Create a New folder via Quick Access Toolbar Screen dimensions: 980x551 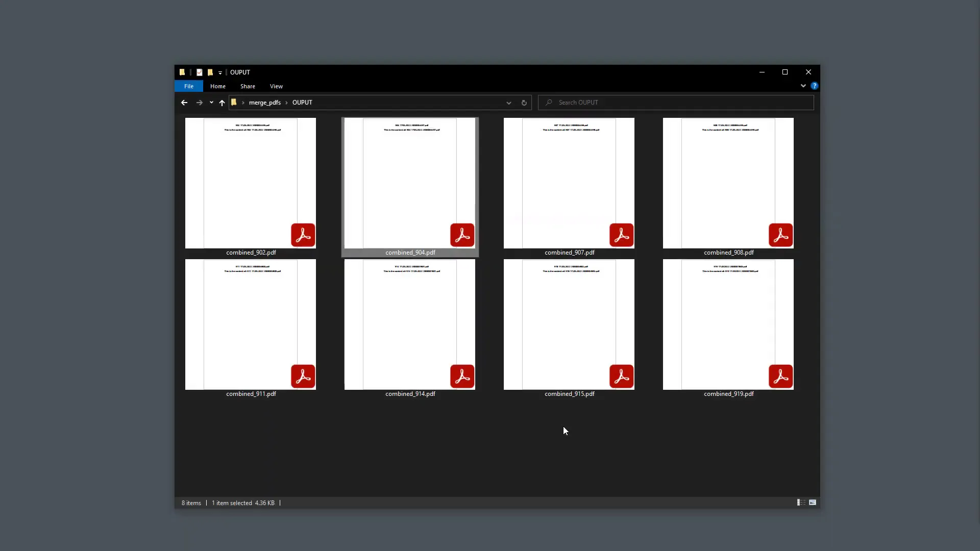click(210, 72)
